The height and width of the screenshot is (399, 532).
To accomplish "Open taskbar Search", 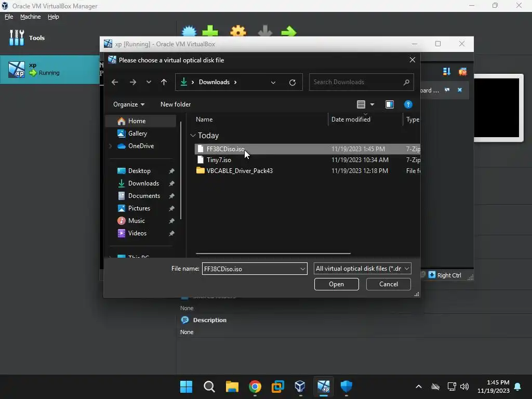I will coord(209,387).
